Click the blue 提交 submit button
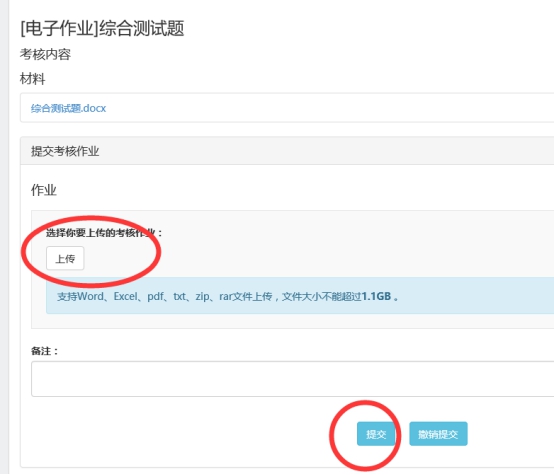Image resolution: width=554 pixels, height=475 pixels. tap(376, 434)
